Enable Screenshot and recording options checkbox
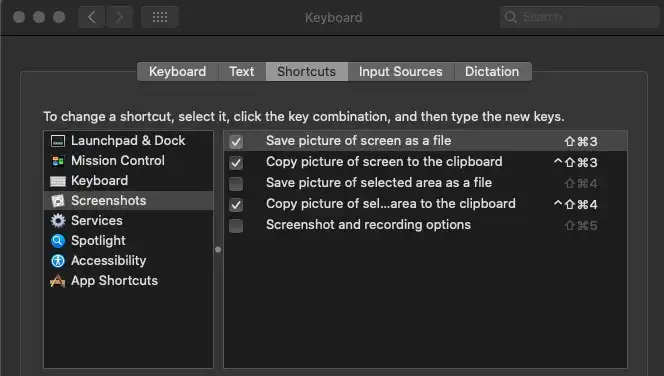Screen dimensions: 664x376 tap(236, 225)
